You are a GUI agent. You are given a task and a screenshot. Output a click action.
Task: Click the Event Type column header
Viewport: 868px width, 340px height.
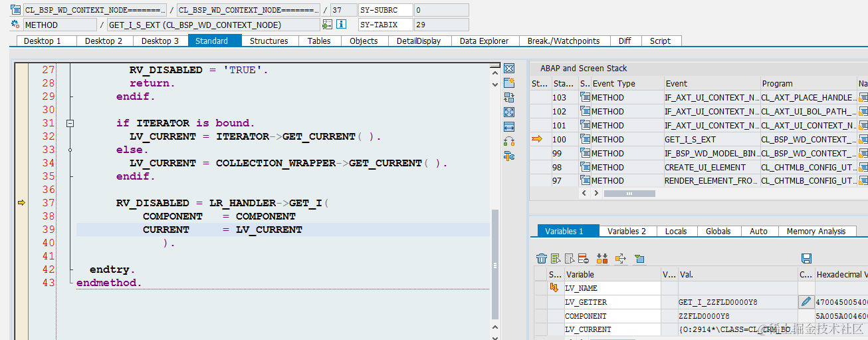click(x=627, y=83)
